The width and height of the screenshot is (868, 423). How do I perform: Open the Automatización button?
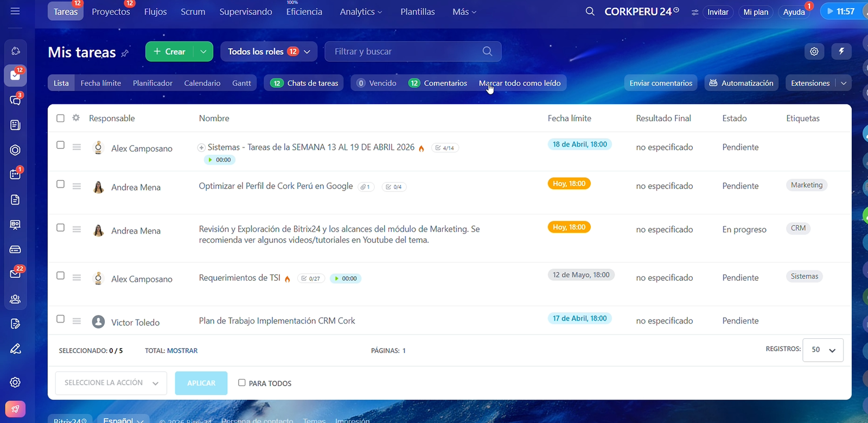tap(742, 83)
